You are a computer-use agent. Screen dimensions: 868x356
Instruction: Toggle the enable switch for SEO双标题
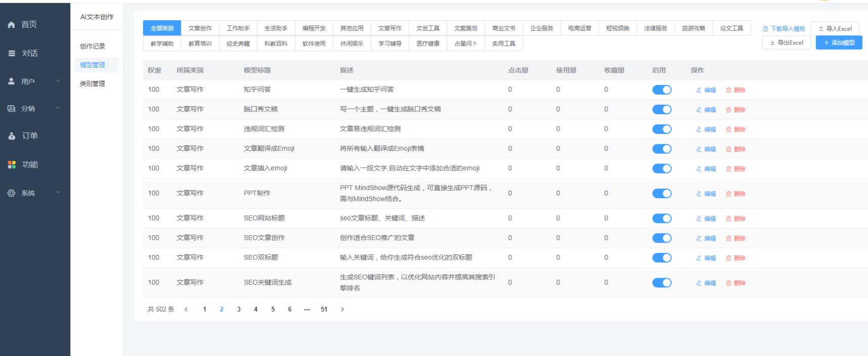662,257
